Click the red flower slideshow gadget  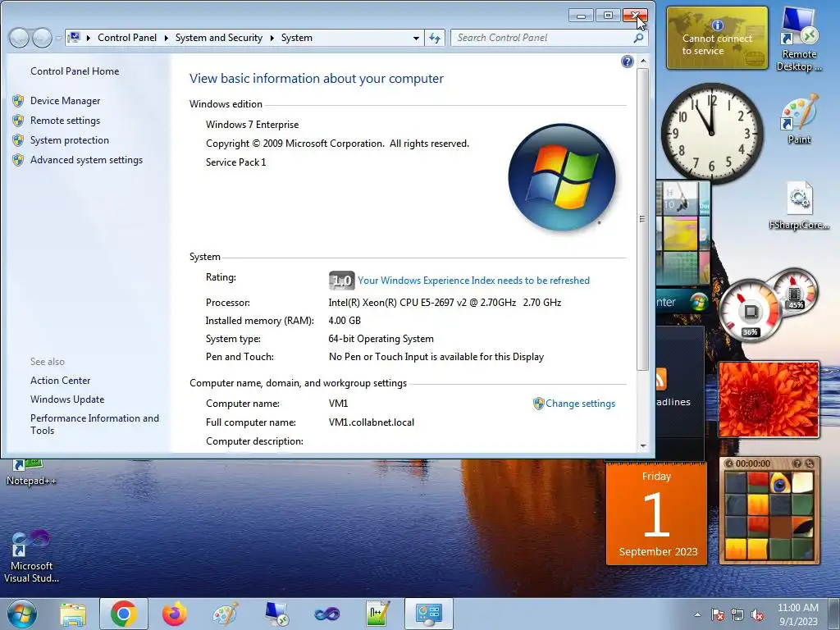[x=768, y=399]
